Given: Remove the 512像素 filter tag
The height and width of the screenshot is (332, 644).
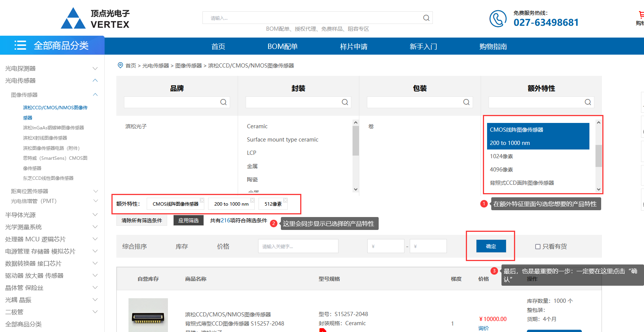Looking at the screenshot, I should coord(285,200).
